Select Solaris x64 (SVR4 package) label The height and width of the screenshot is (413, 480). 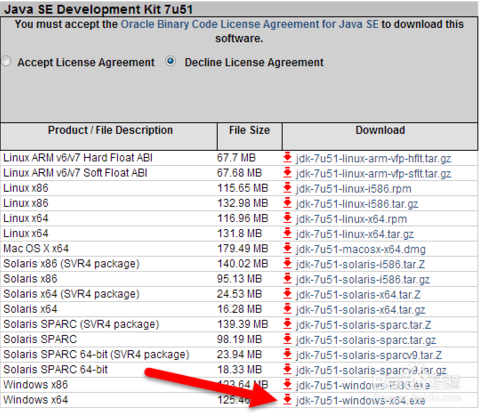71,294
